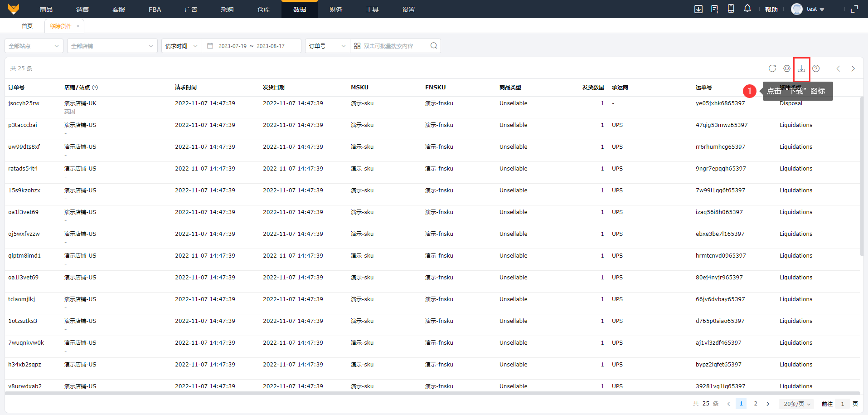Click order number tclaomjlkj

[21, 299]
